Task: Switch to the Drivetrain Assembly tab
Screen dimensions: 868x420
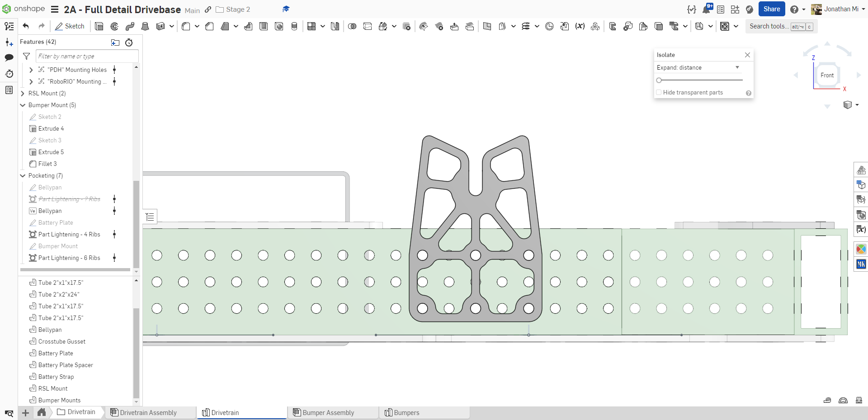Action: (148, 412)
